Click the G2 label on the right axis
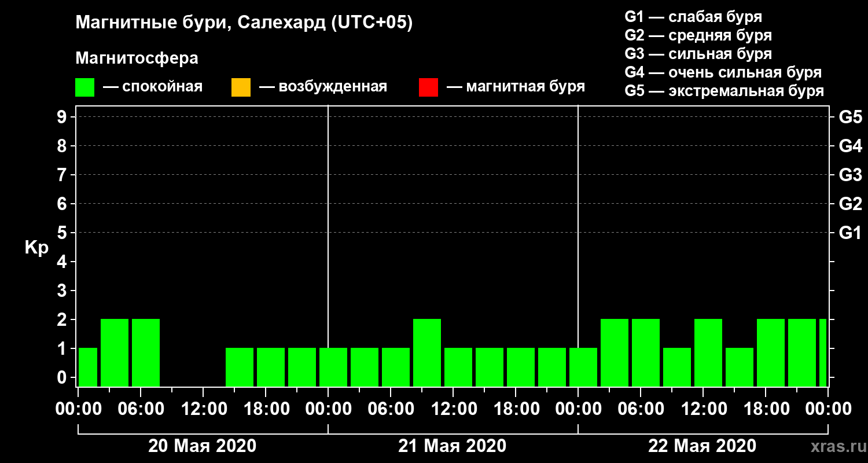The width and height of the screenshot is (868, 463). [x=850, y=204]
